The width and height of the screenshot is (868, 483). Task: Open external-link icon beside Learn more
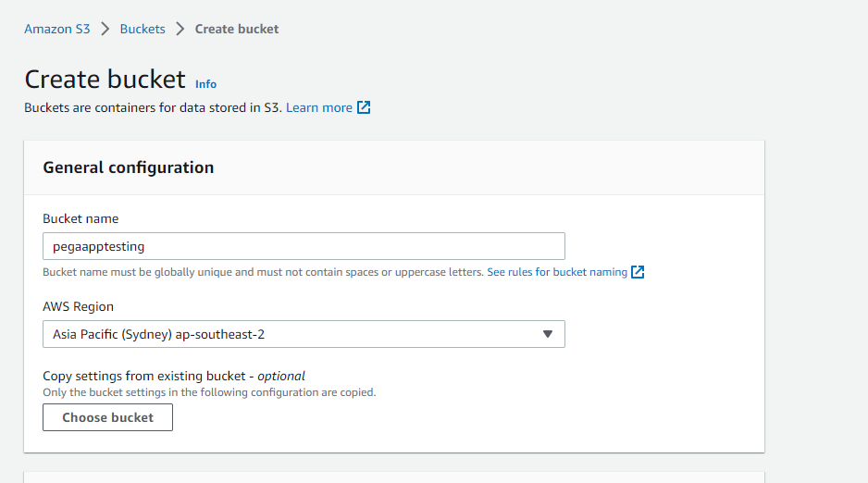[364, 107]
